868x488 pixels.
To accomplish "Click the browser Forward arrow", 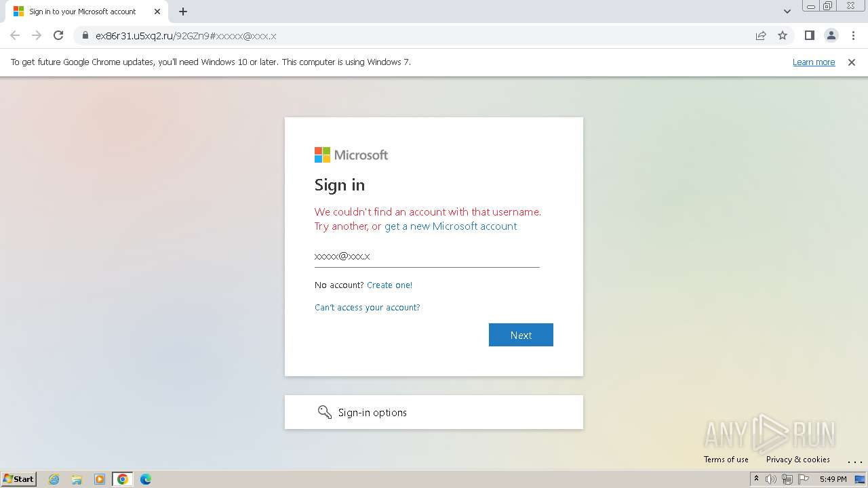I will click(37, 35).
